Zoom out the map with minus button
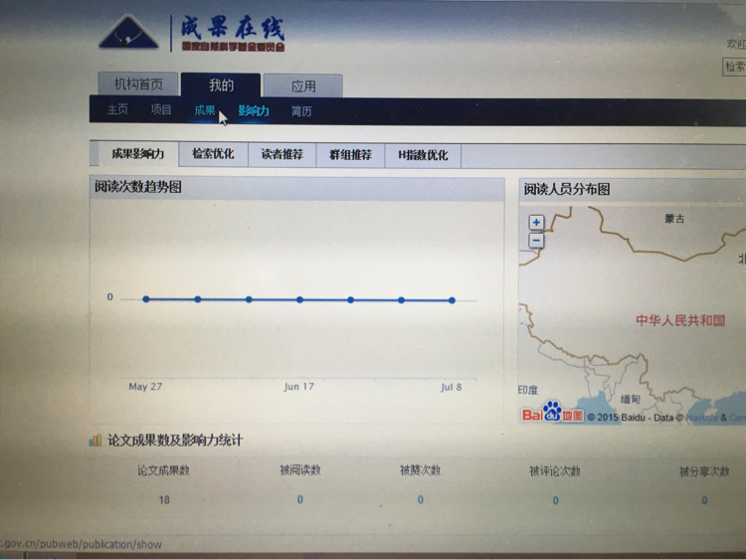746x560 pixels. click(x=536, y=241)
